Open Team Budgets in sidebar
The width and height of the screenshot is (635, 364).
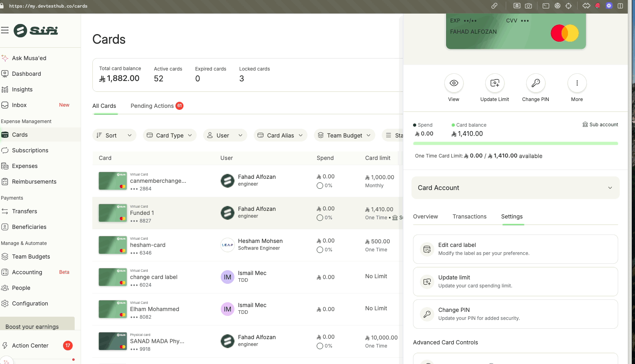point(31,257)
